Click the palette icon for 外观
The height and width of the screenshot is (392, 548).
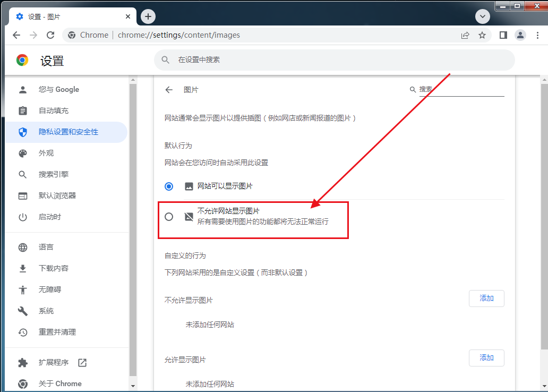click(23, 153)
